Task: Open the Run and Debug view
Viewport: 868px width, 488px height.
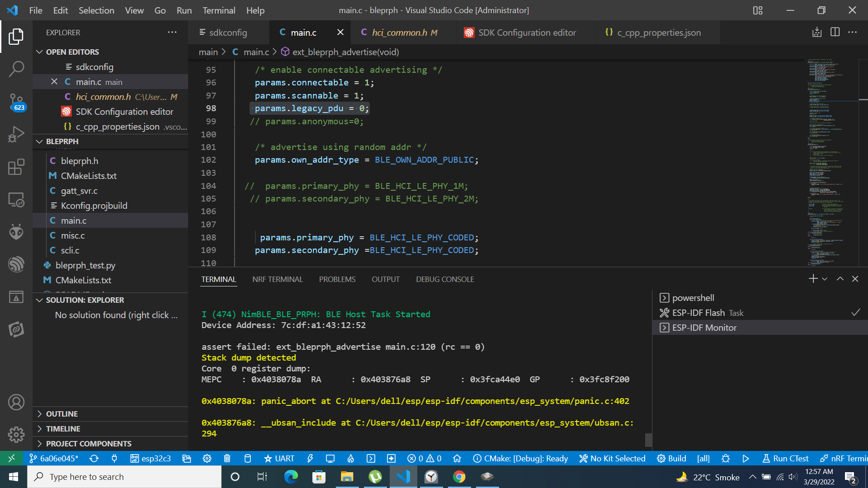Action: click(x=16, y=135)
